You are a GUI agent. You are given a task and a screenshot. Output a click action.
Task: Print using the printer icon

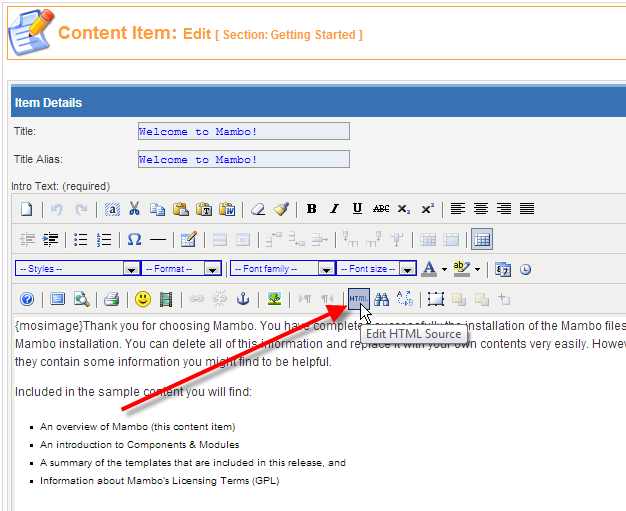tap(112, 298)
